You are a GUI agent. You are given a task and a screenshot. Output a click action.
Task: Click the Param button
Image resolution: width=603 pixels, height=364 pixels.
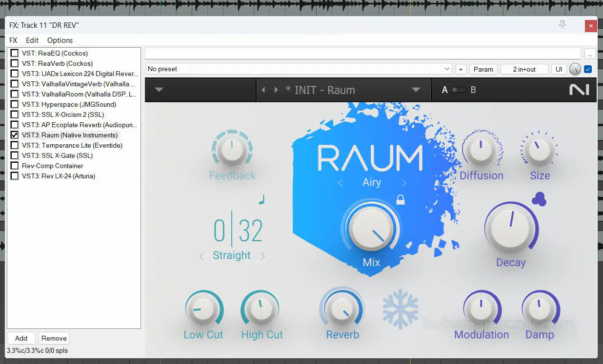[483, 69]
